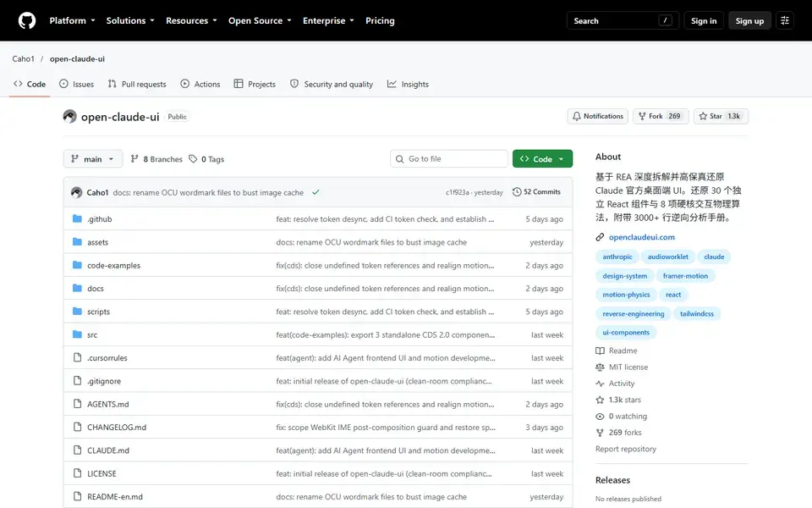Open the Pricing page
Image resolution: width=812 pixels, height=508 pixels.
pos(380,20)
